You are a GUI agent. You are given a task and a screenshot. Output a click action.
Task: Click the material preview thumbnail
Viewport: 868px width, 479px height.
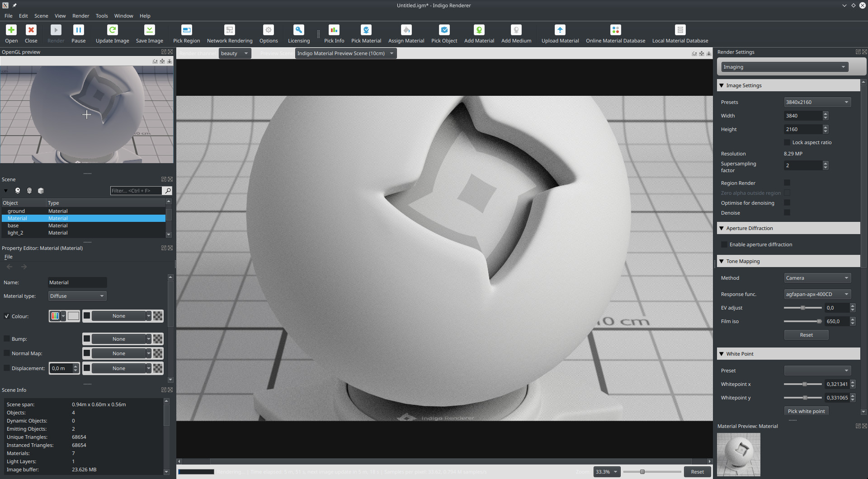[x=739, y=455]
